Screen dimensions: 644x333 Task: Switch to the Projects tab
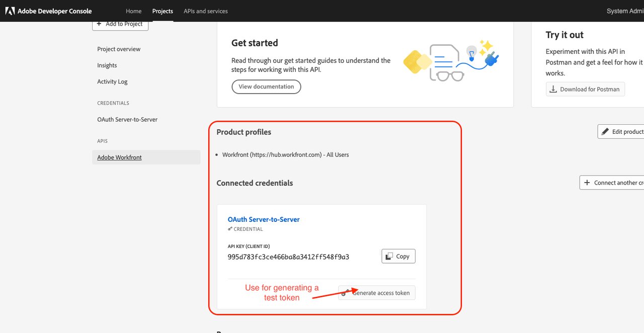coord(163,11)
